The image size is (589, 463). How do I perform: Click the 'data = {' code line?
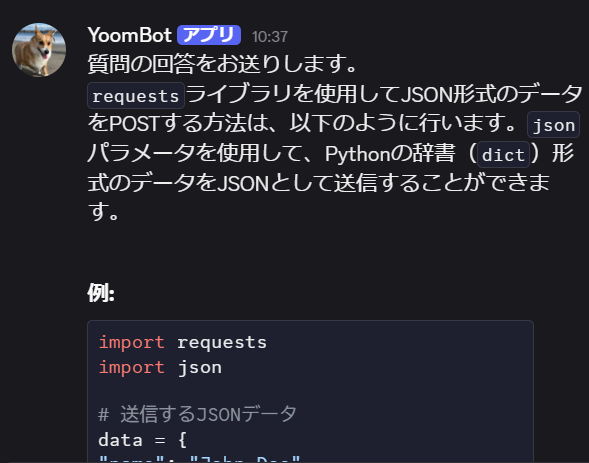click(x=142, y=440)
